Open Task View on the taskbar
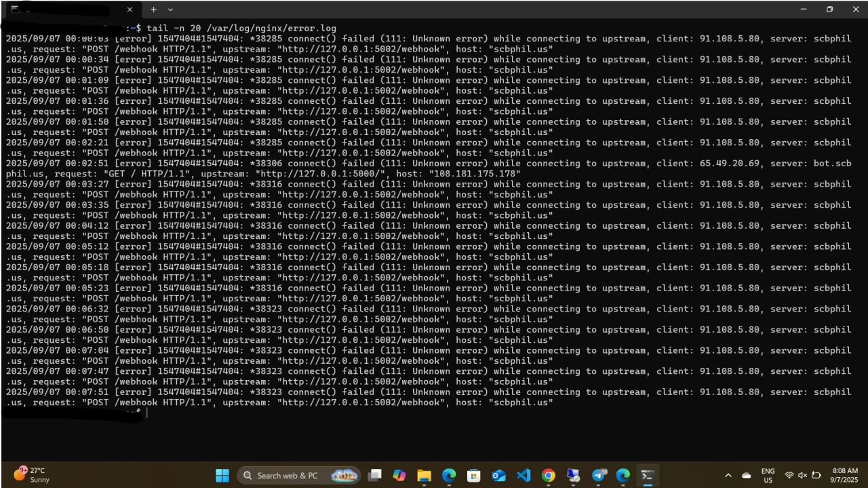 tap(374, 475)
